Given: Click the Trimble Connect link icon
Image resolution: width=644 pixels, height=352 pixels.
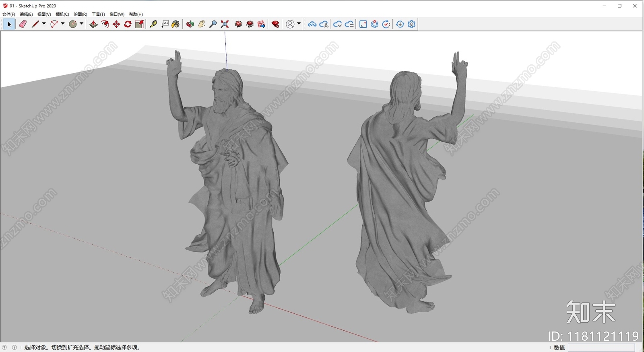Looking at the screenshot, I should pyautogui.click(x=312, y=24).
